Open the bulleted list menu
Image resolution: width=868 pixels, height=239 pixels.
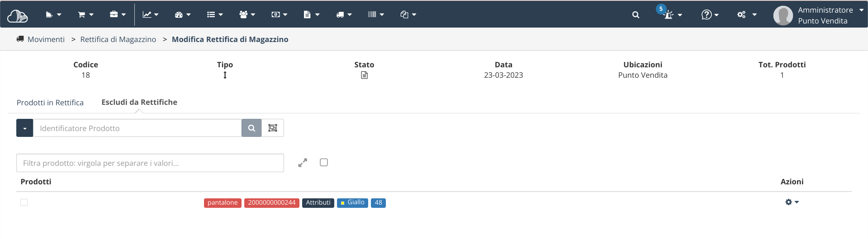pyautogui.click(x=215, y=14)
